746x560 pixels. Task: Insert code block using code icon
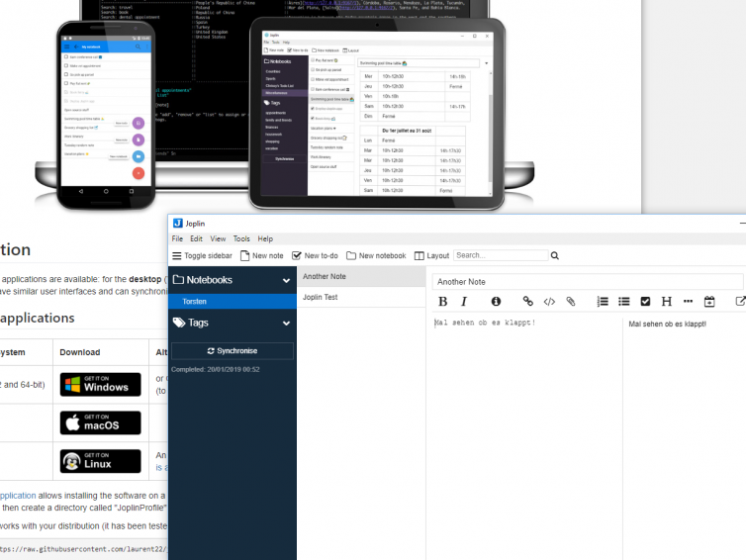549,302
